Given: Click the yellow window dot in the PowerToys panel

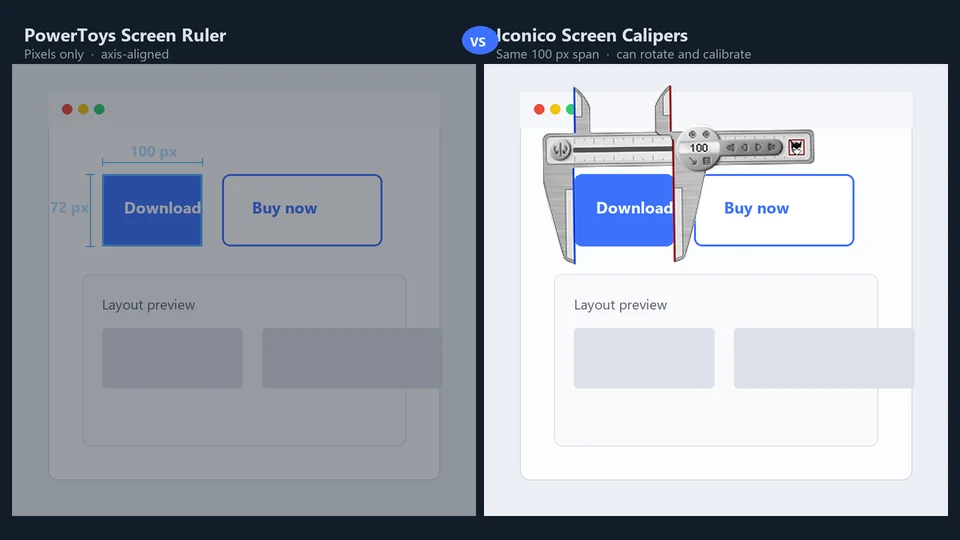Looking at the screenshot, I should (x=83, y=109).
